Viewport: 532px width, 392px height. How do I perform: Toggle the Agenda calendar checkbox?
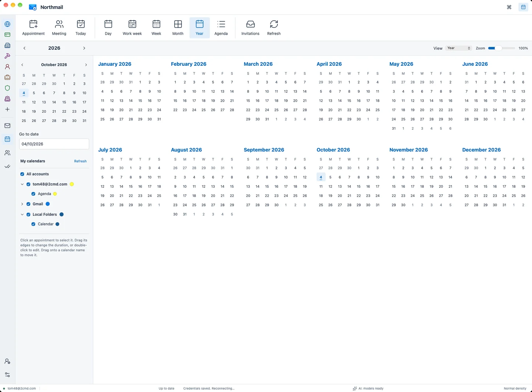coord(34,194)
